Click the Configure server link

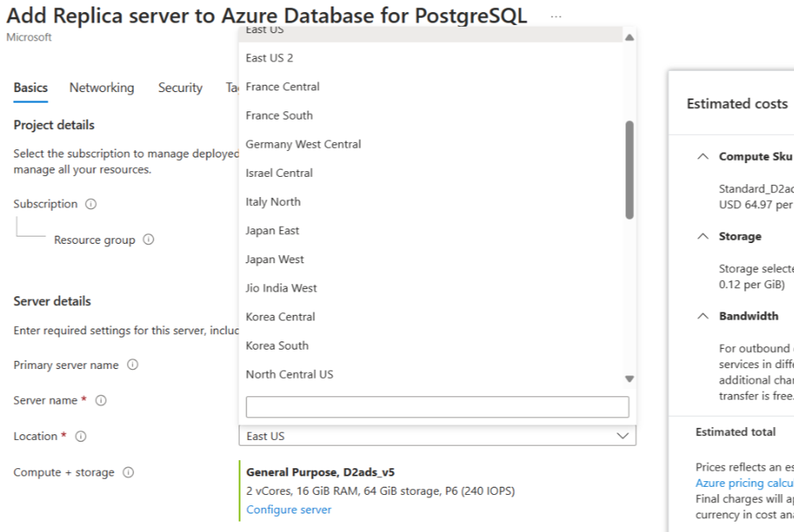click(x=288, y=509)
